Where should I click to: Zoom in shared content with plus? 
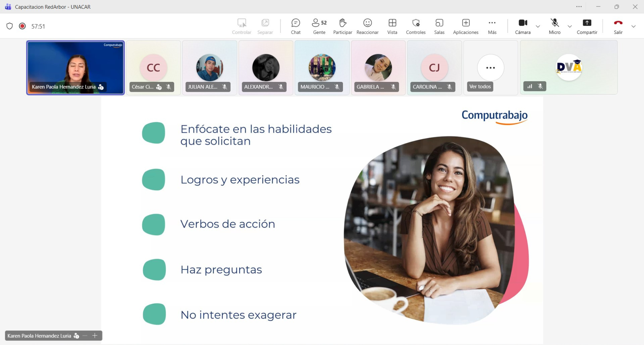point(95,336)
